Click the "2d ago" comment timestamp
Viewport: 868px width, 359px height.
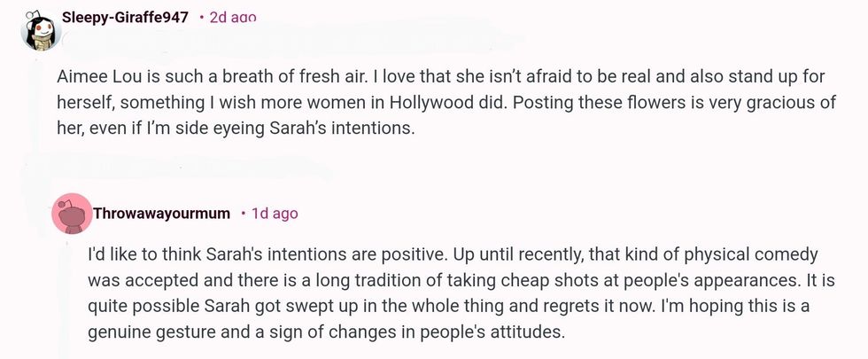pos(232,18)
